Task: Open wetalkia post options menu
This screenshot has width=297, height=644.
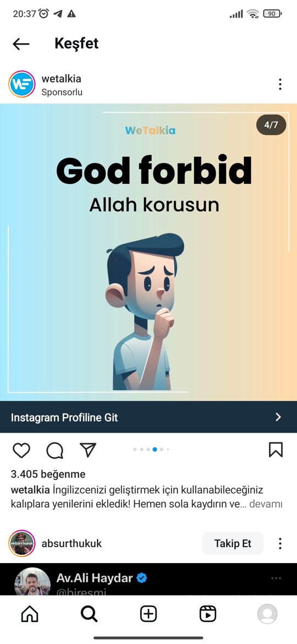Action: tap(280, 84)
